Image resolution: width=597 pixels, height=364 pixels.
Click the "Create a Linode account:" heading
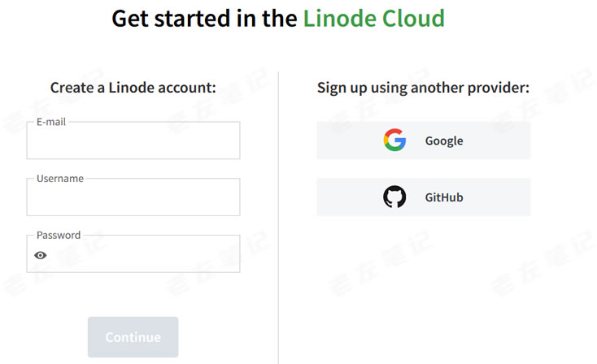pos(133,87)
